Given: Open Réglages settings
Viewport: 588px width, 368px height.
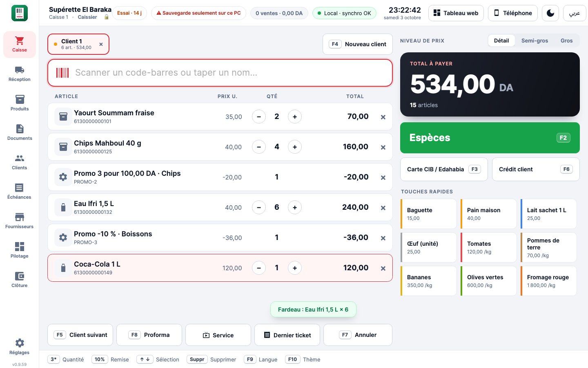Looking at the screenshot, I should (x=20, y=347).
